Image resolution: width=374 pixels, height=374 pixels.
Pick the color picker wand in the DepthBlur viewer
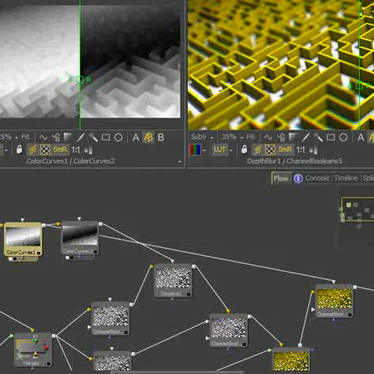point(318,137)
